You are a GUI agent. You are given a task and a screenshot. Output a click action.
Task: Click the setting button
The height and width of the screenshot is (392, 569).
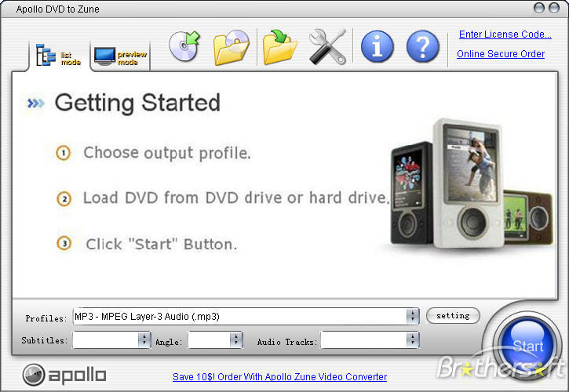tap(453, 315)
